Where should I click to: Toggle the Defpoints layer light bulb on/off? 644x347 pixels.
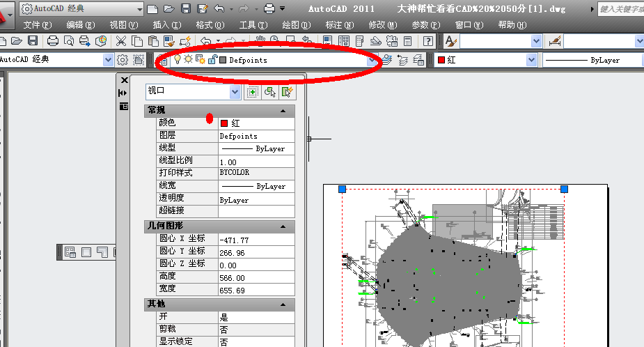178,59
